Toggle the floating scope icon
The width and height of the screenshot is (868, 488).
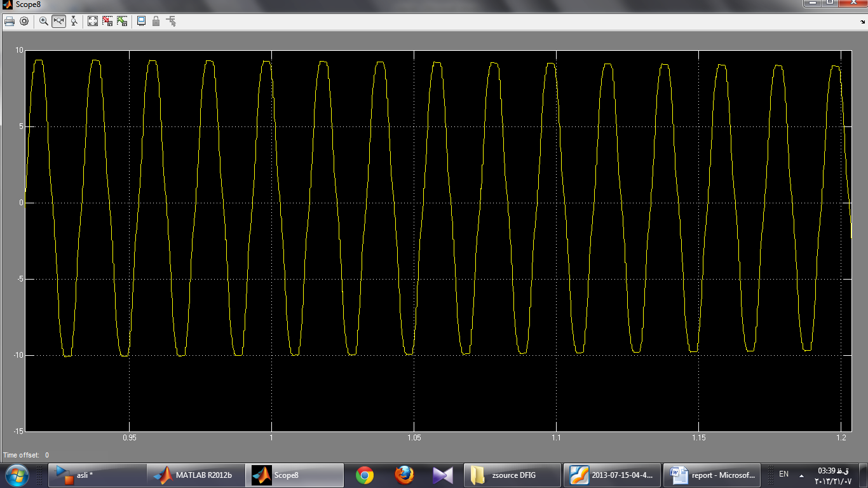point(141,21)
